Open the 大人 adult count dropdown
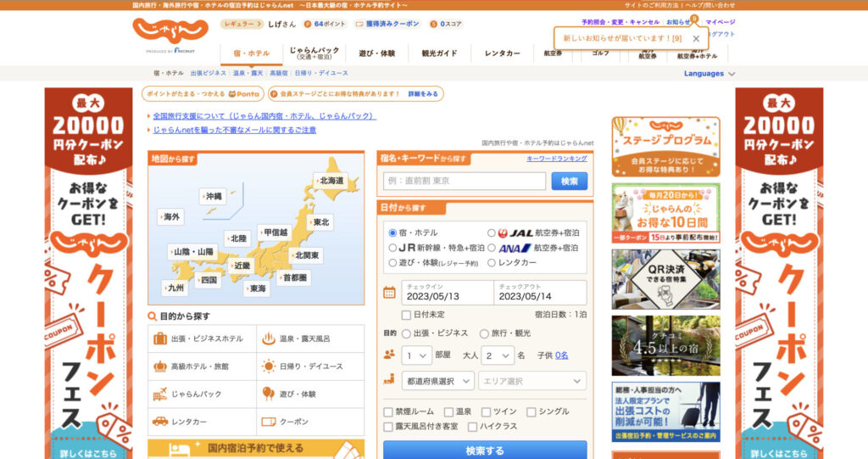The width and height of the screenshot is (868, 459). (x=497, y=355)
